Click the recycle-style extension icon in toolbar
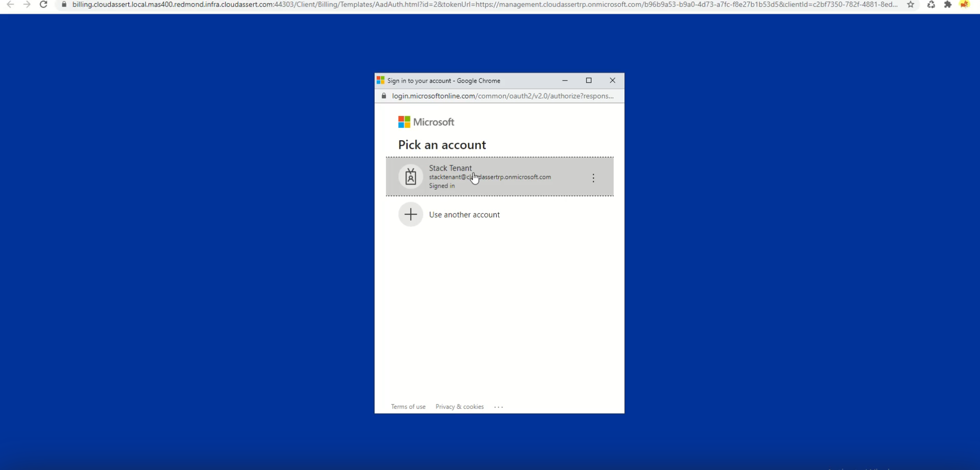This screenshot has height=470, width=980. [931, 5]
